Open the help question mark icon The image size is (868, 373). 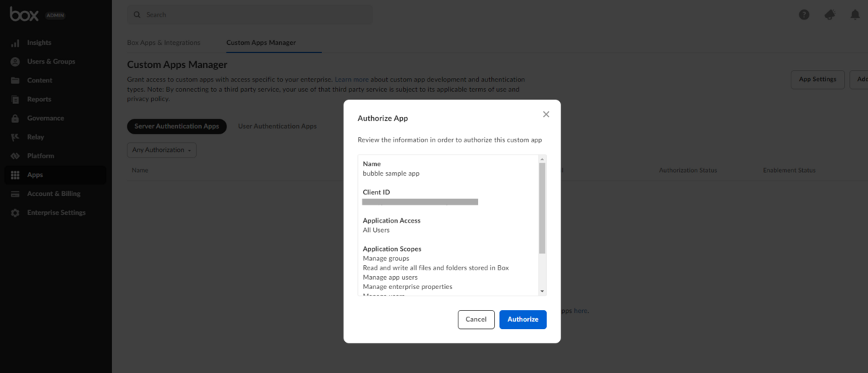[804, 14]
